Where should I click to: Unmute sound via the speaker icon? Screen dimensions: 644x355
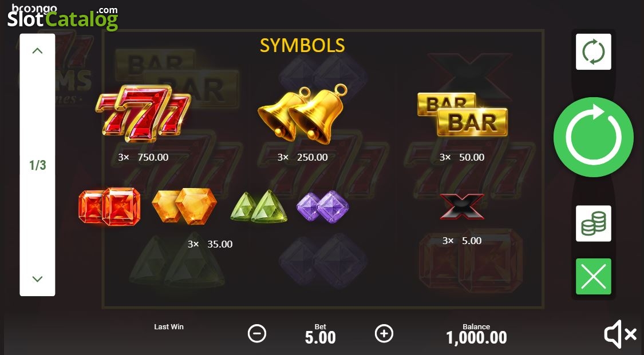tap(620, 334)
